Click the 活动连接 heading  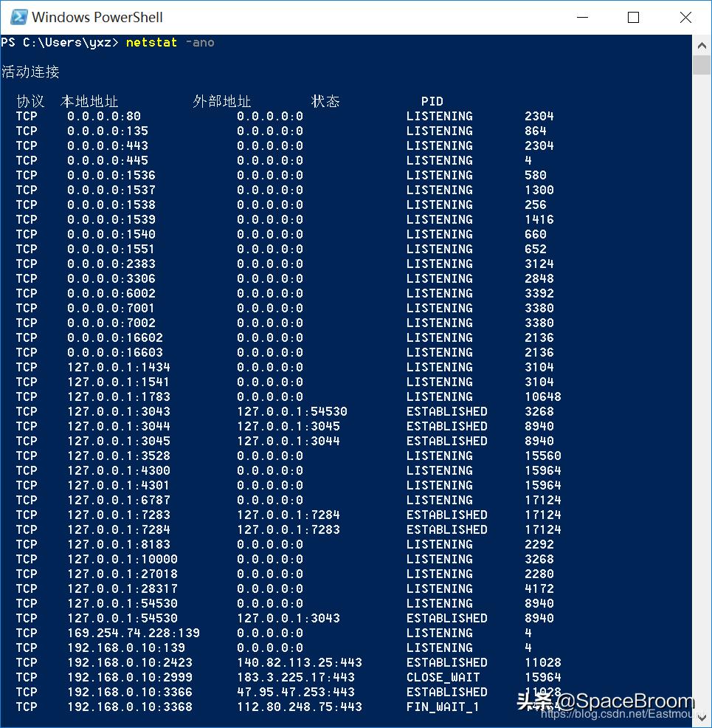30,72
